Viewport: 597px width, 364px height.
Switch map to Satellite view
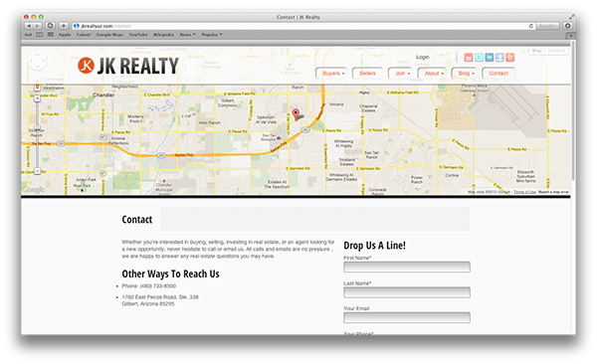[556, 51]
